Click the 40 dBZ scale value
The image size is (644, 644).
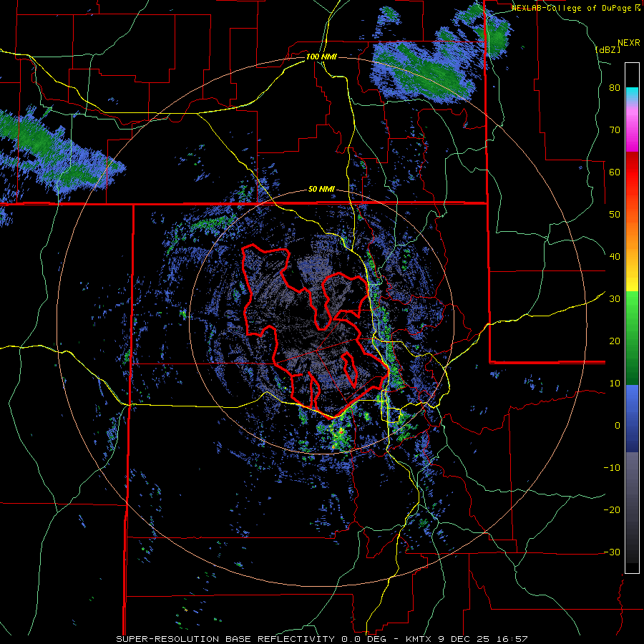pos(615,257)
